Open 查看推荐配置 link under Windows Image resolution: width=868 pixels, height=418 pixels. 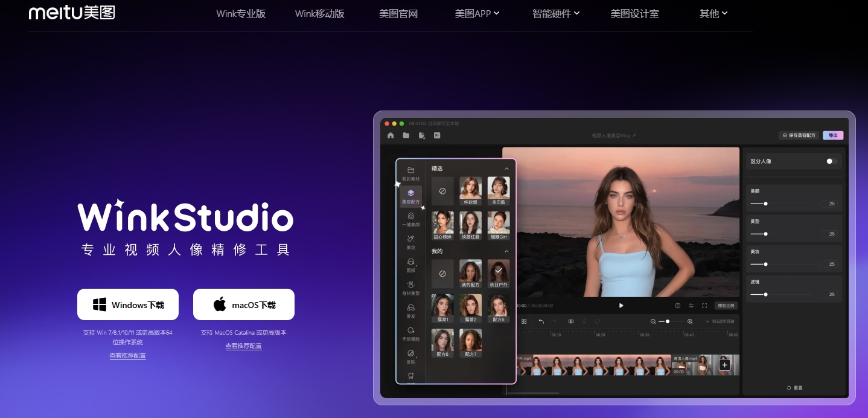pyautogui.click(x=127, y=356)
